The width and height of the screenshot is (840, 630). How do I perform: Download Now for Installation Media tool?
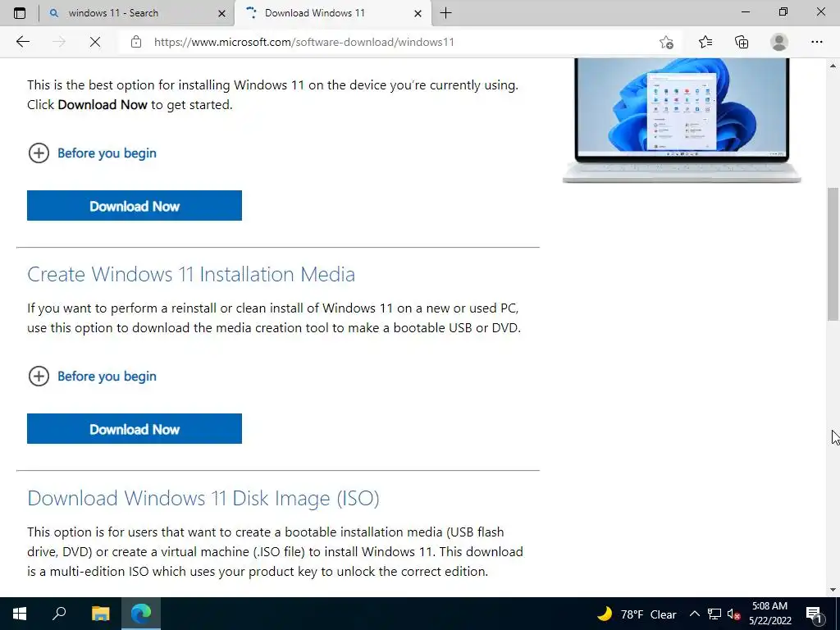135,429
